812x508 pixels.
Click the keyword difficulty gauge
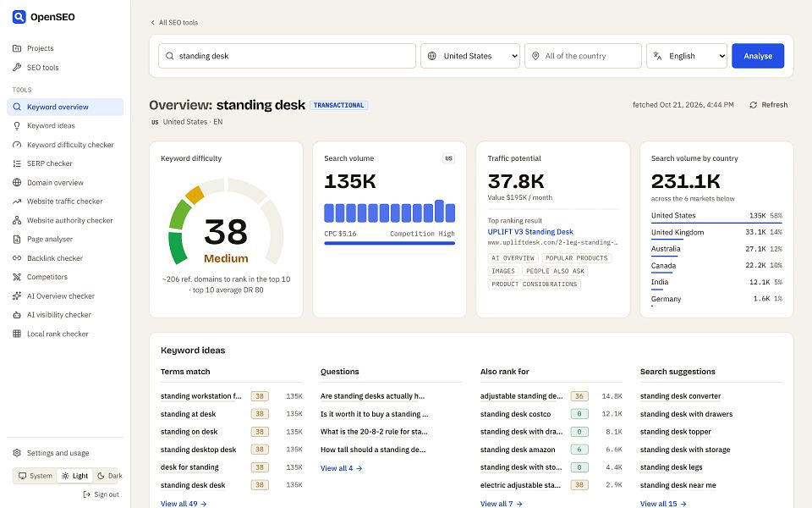[226, 222]
